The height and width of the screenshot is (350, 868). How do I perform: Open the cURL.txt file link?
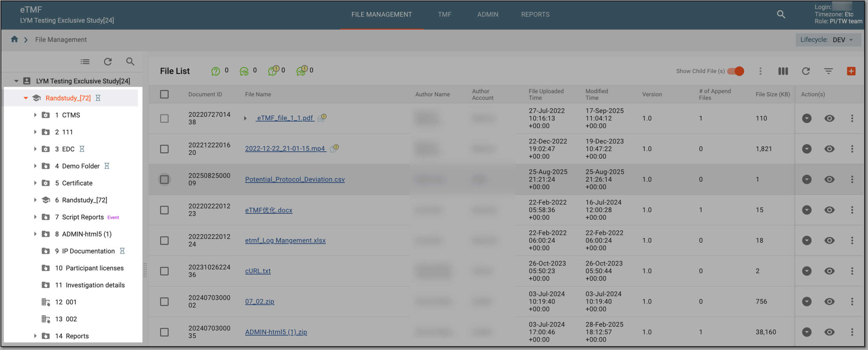[258, 271]
